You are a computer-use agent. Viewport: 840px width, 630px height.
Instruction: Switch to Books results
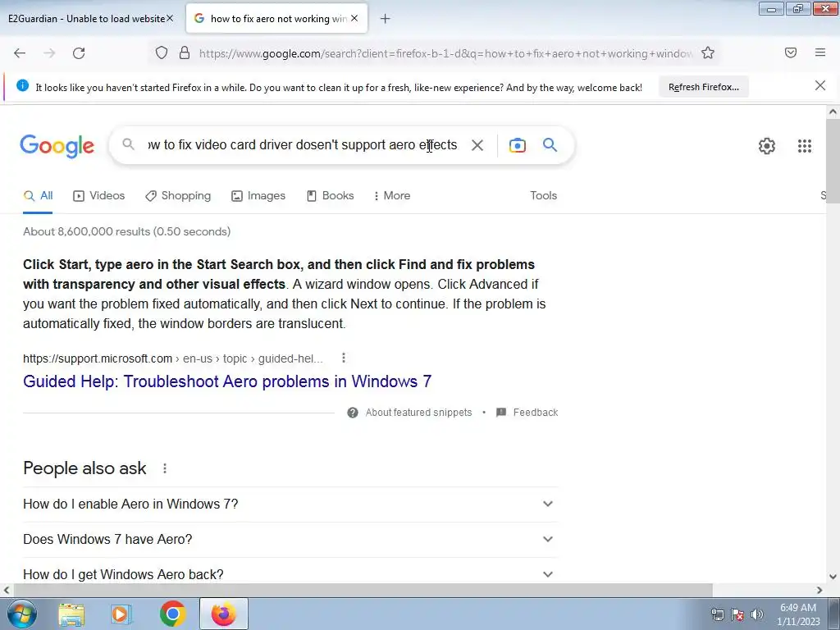330,196
